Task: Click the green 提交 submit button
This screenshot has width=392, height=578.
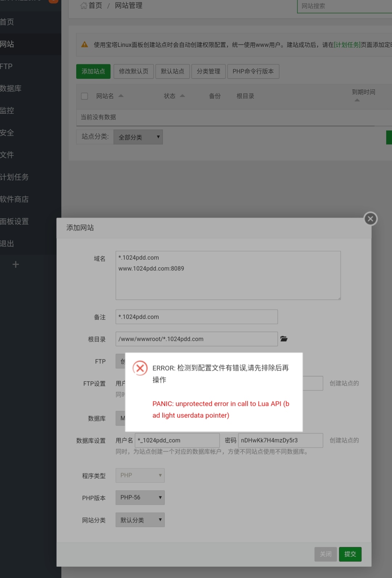Action: tap(350, 554)
